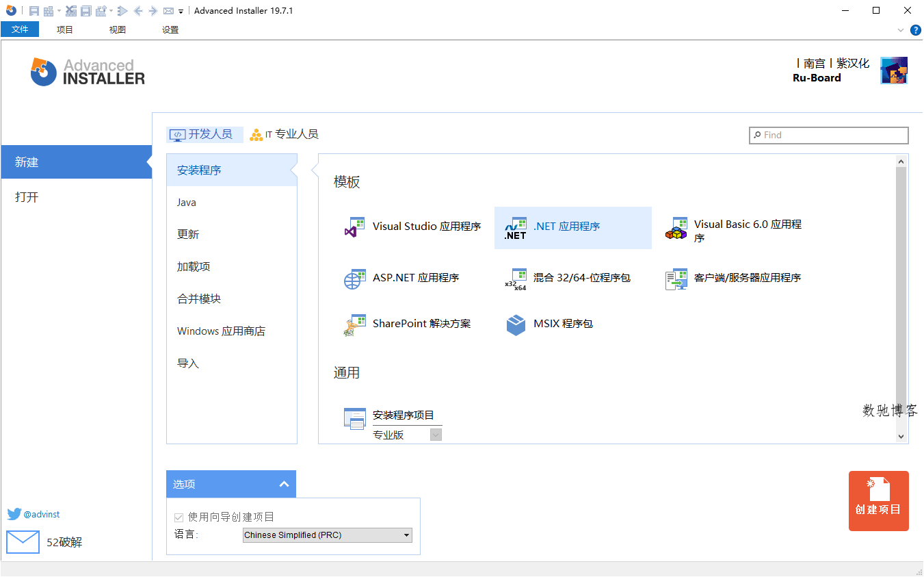Image resolution: width=924 pixels, height=577 pixels.
Task: Choose the 安装程序项目 template icon
Action: pos(355,418)
